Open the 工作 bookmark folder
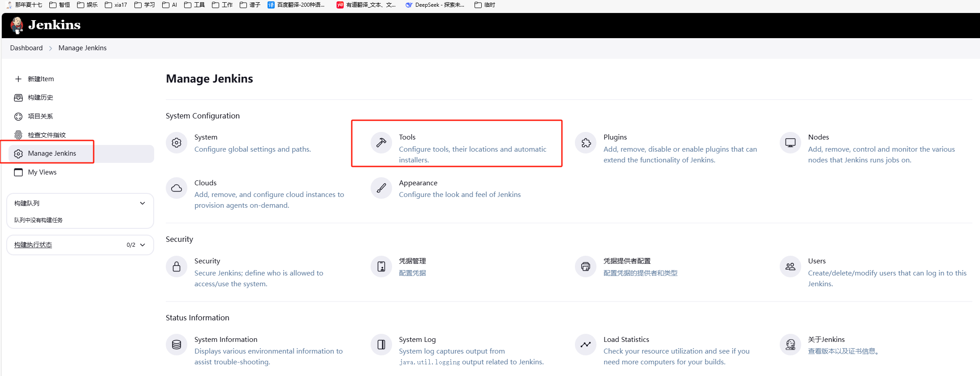The height and width of the screenshot is (376, 980). pyautogui.click(x=222, y=5)
